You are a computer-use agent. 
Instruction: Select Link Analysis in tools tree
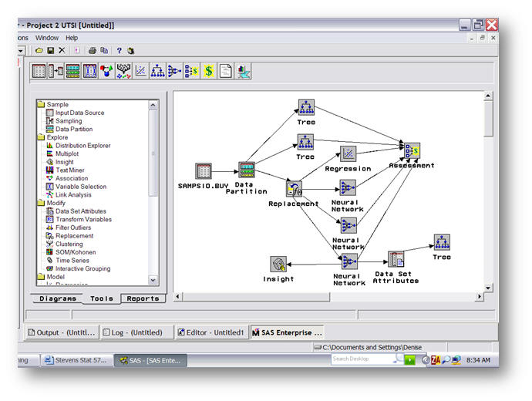click(x=73, y=195)
